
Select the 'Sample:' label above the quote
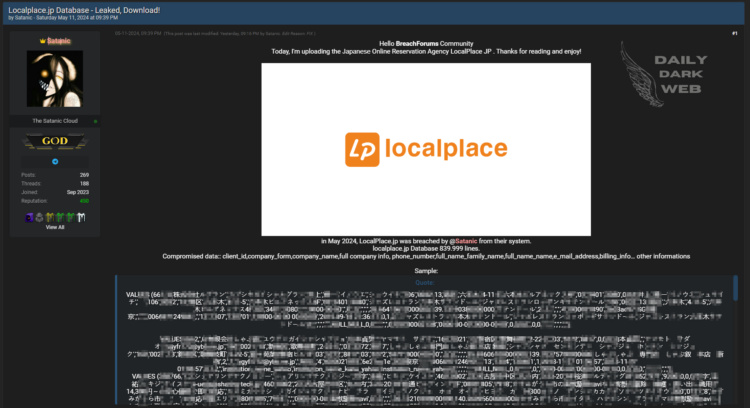426,271
